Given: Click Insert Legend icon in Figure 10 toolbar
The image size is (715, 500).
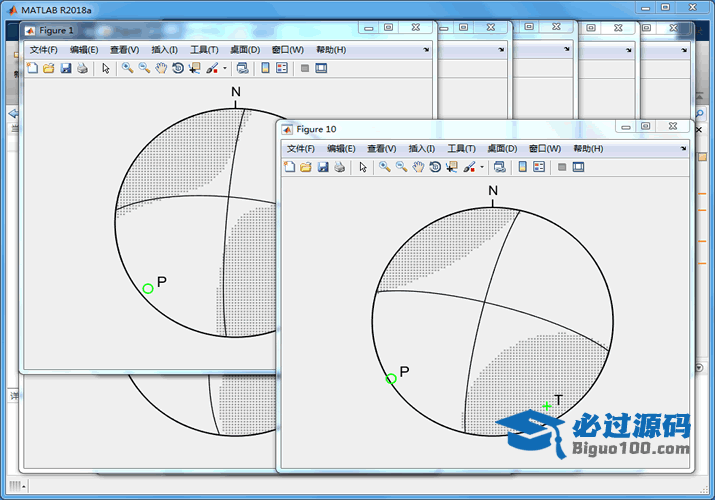Looking at the screenshot, I should point(539,167).
